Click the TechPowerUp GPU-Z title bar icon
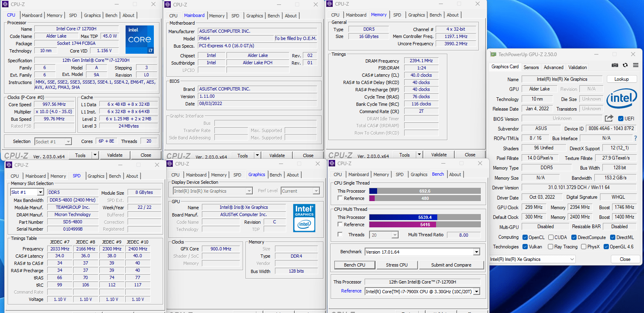 click(493, 54)
